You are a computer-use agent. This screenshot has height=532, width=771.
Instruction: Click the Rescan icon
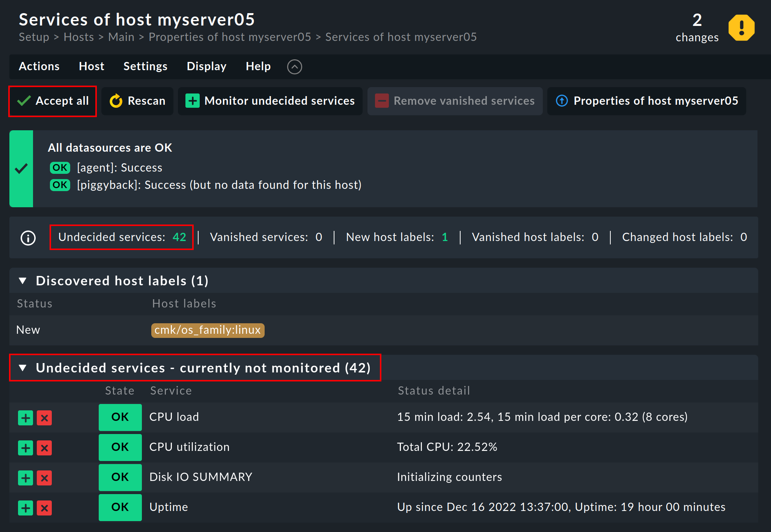click(115, 101)
